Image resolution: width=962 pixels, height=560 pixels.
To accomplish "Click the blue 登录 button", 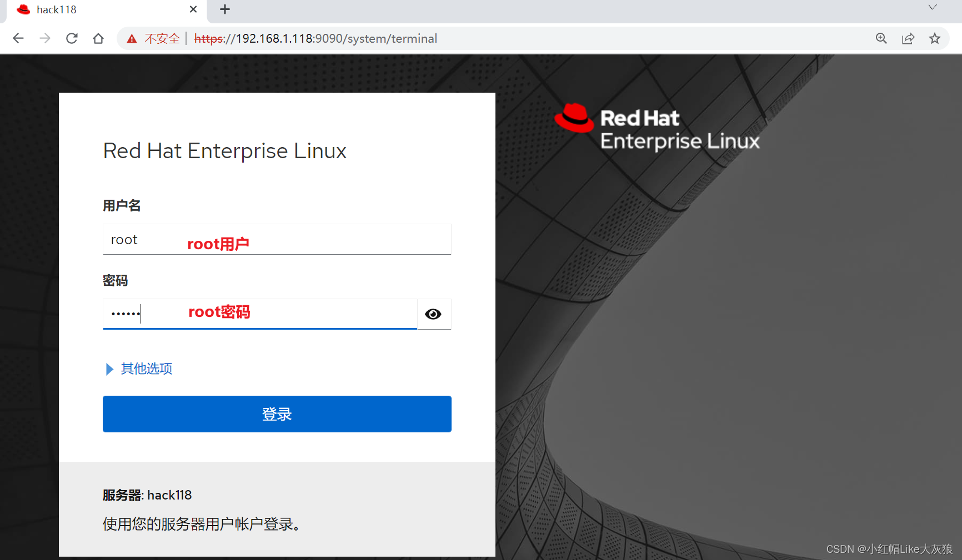I will pyautogui.click(x=277, y=414).
